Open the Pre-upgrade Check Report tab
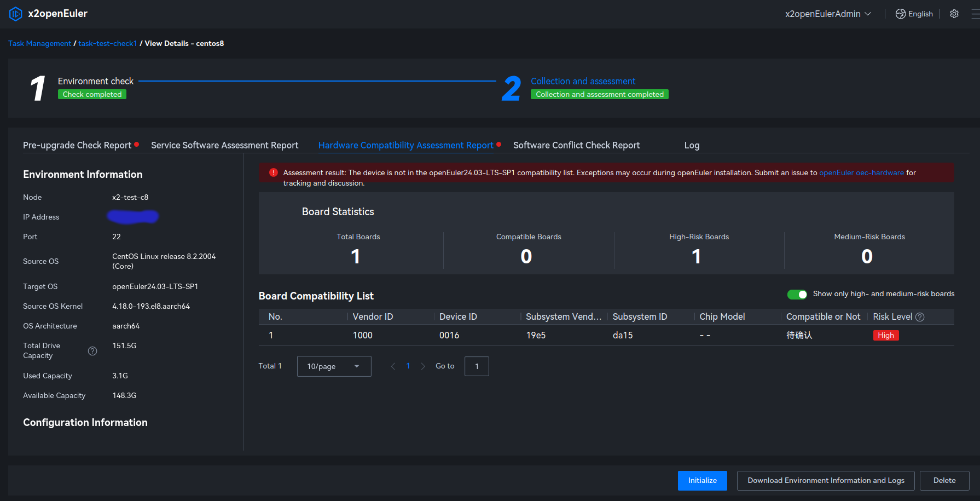Screen dimensions: 980x501 tap(77, 145)
